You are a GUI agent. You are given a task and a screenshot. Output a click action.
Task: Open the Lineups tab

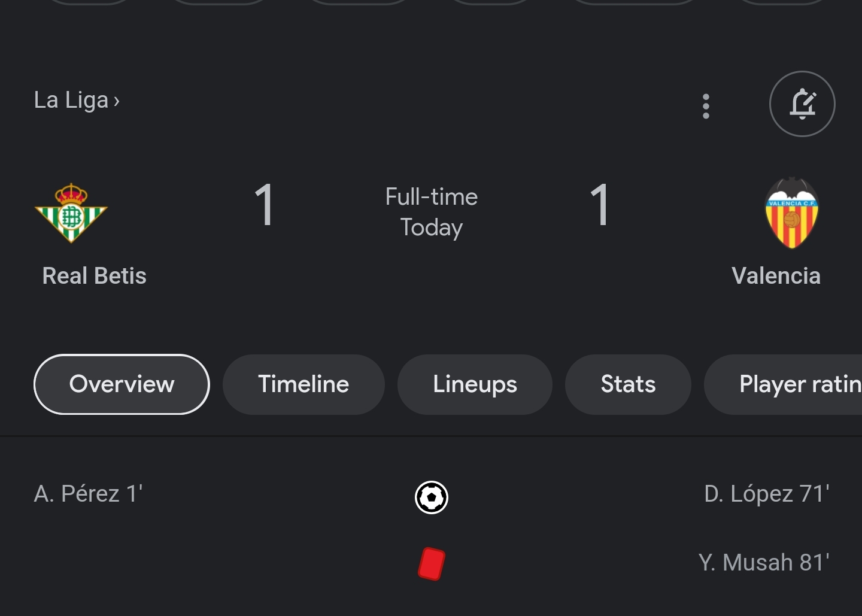click(x=475, y=384)
